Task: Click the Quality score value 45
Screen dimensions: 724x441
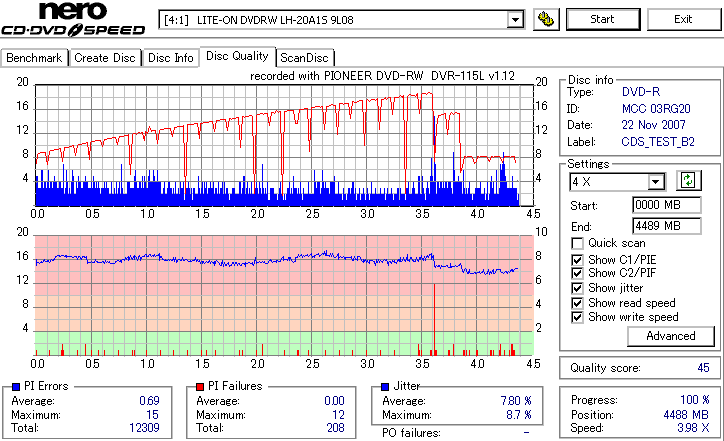Action: 703,368
